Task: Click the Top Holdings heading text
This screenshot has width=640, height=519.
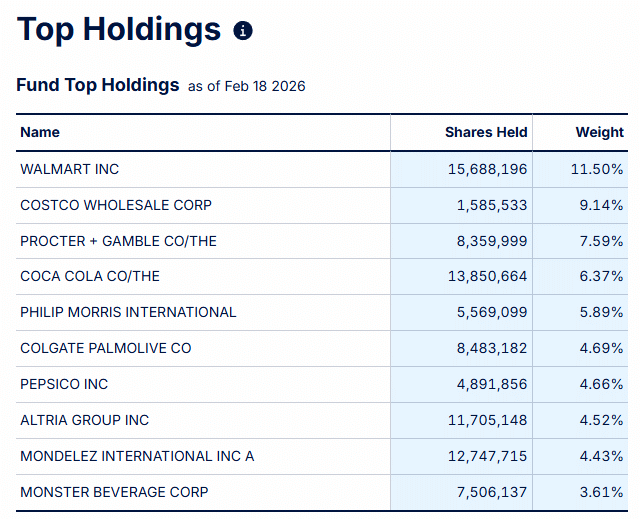Action: (119, 29)
